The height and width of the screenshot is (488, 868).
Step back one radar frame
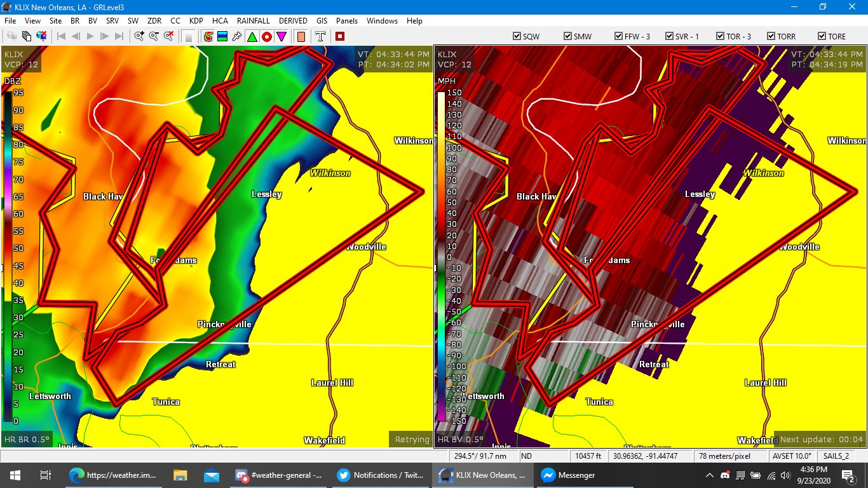(76, 36)
